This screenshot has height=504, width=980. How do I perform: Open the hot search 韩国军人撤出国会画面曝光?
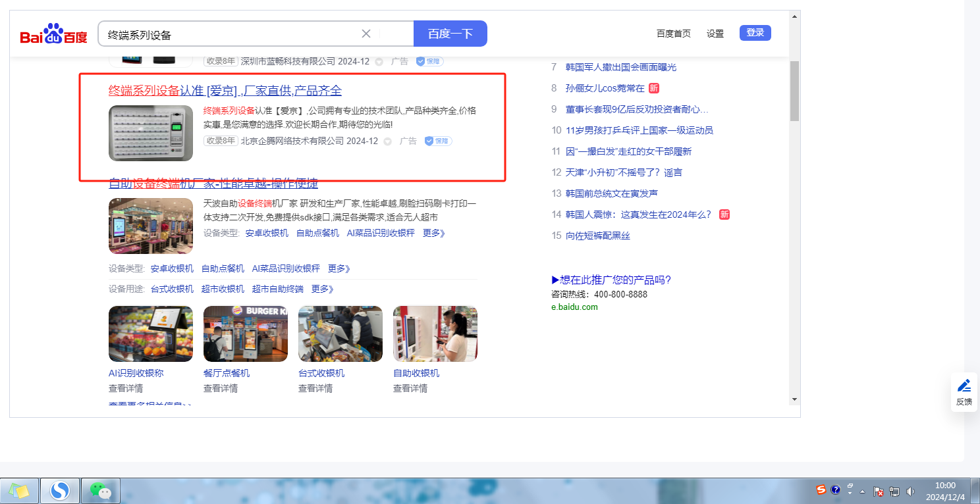coord(621,67)
